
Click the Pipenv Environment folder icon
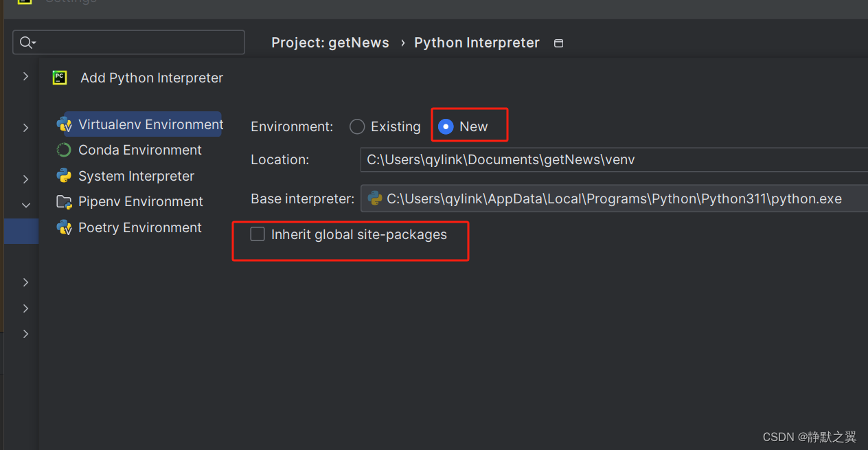pos(64,202)
